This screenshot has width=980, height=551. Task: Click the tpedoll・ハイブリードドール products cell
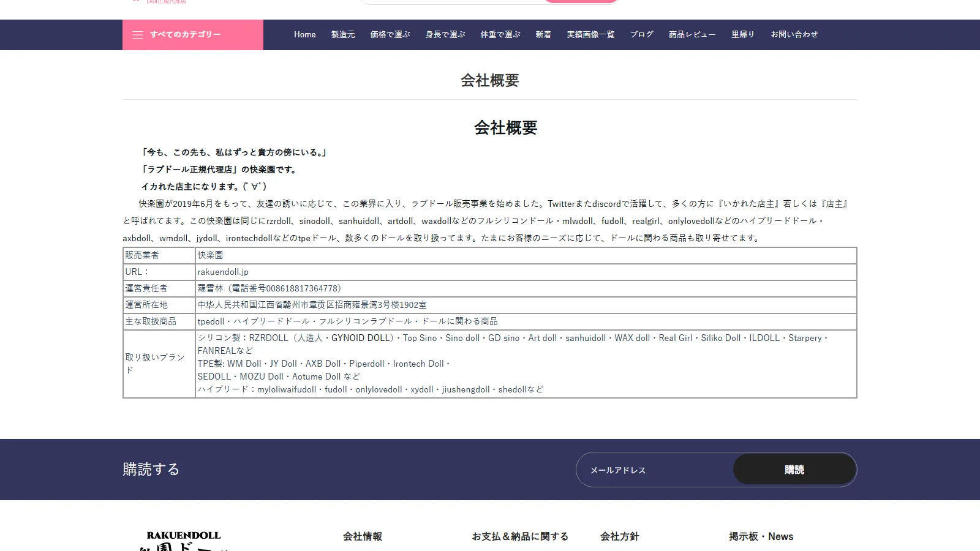click(526, 321)
